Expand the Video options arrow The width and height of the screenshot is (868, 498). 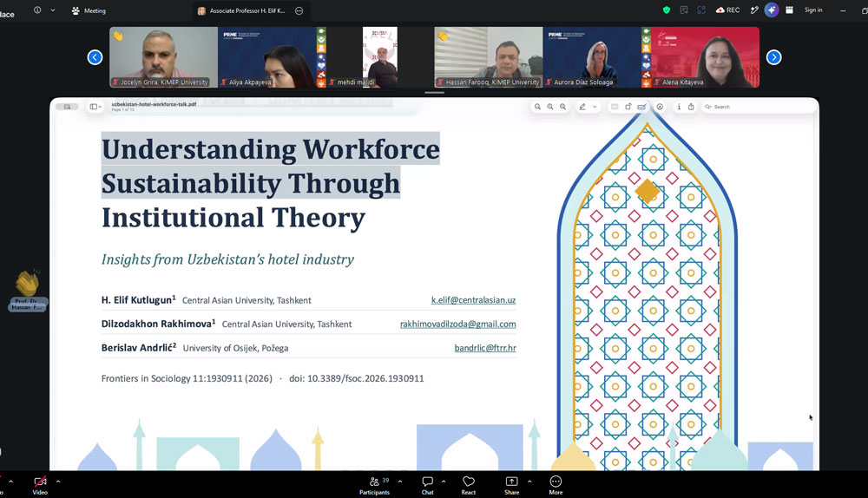[x=58, y=482]
